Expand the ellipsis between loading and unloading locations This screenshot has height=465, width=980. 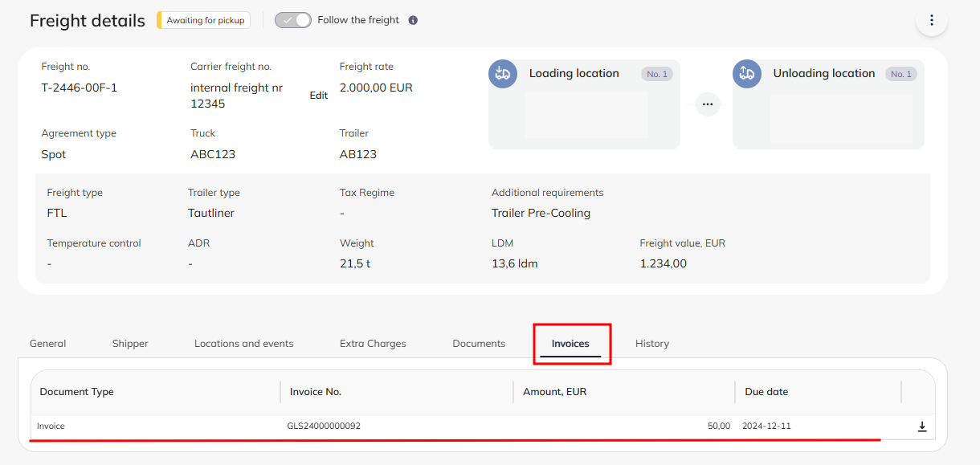[707, 104]
